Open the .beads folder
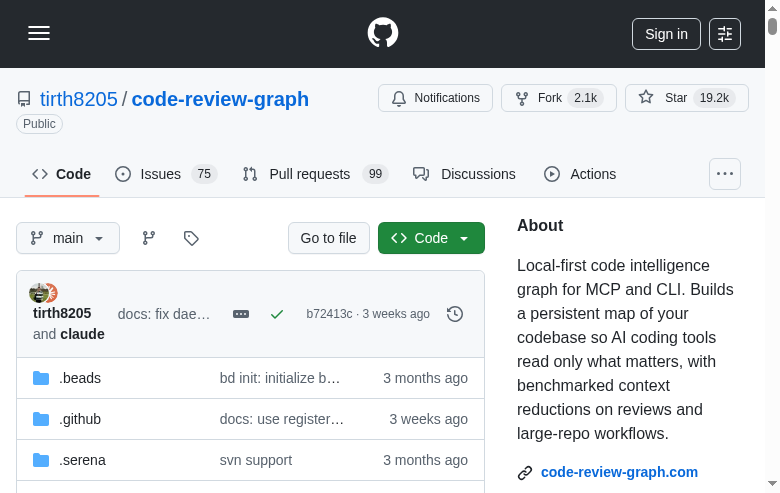The image size is (780, 493). (80, 378)
